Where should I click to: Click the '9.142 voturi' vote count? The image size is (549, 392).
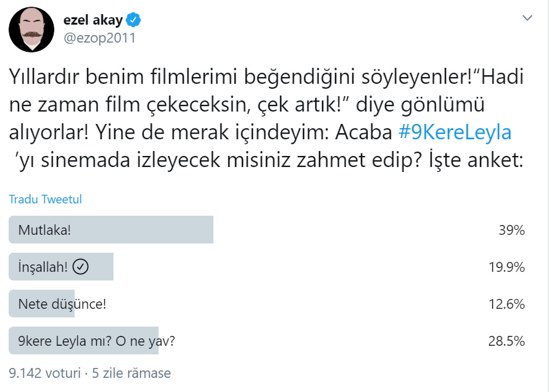(44, 373)
